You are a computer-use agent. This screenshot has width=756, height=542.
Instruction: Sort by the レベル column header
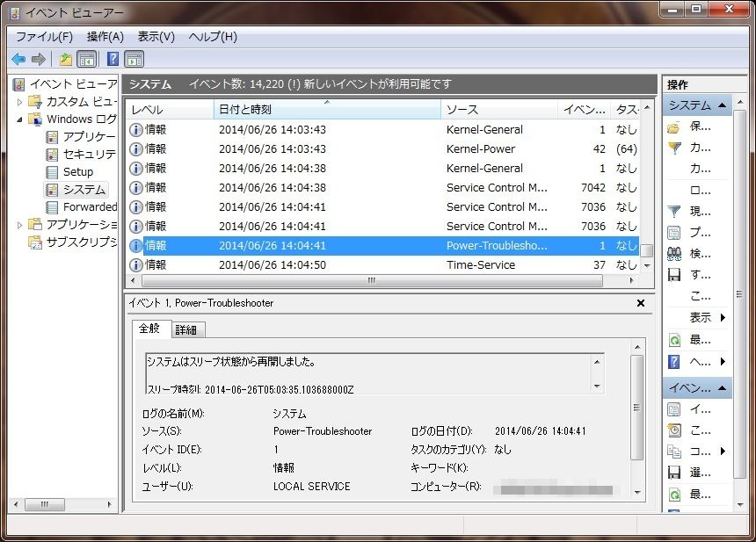pyautogui.click(x=170, y=109)
